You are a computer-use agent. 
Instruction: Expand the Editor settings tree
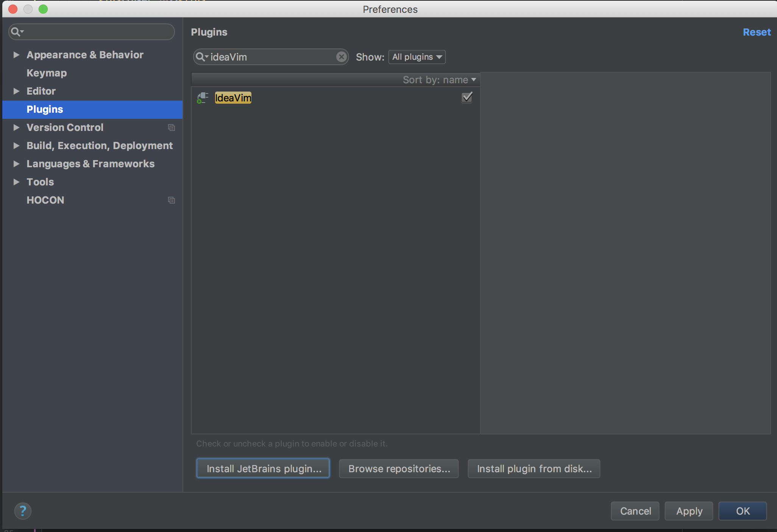click(x=16, y=91)
